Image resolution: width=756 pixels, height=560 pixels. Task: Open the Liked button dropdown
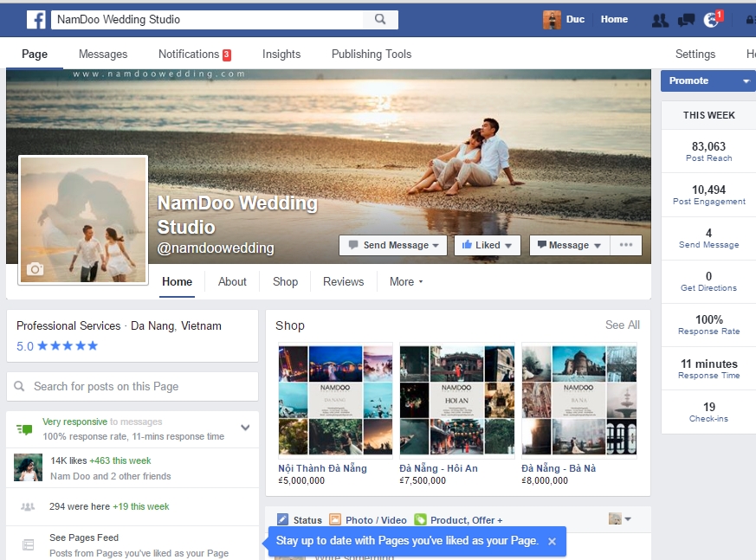tap(508, 245)
